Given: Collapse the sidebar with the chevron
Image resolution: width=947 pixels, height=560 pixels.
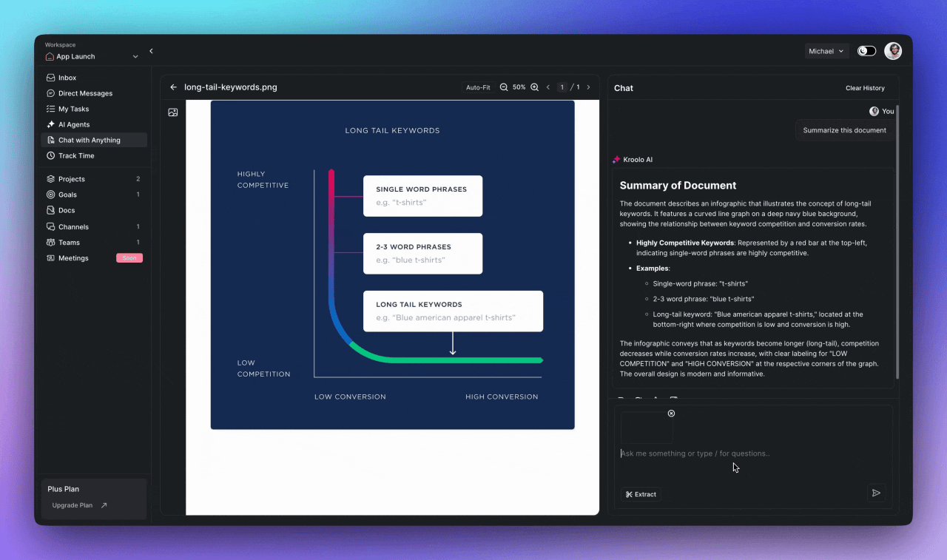Looking at the screenshot, I should [151, 51].
